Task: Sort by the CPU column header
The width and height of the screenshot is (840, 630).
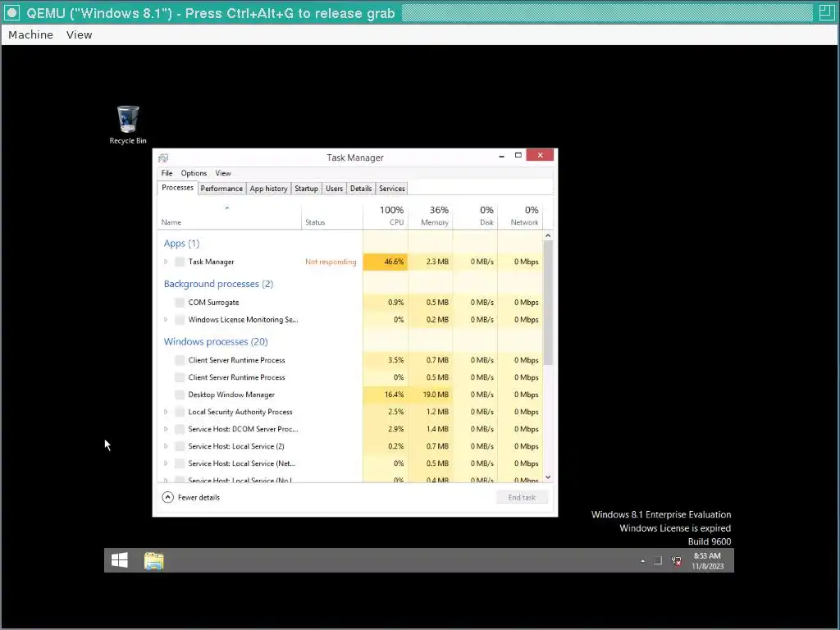Action: coord(386,216)
